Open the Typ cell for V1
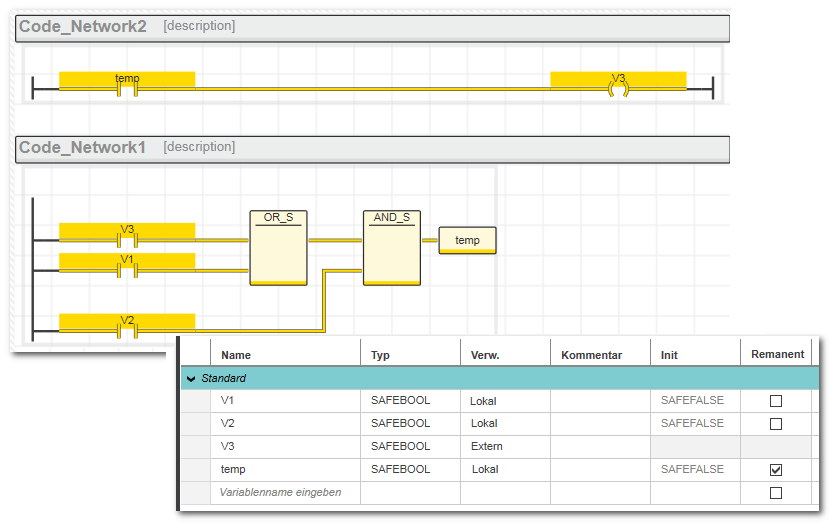 pyautogui.click(x=409, y=401)
